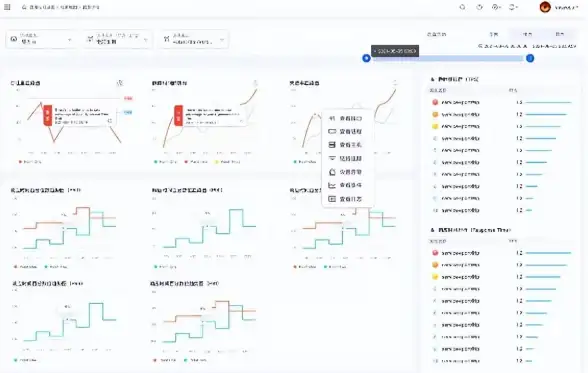Click the left handle of the time range slider

(x=366, y=58)
